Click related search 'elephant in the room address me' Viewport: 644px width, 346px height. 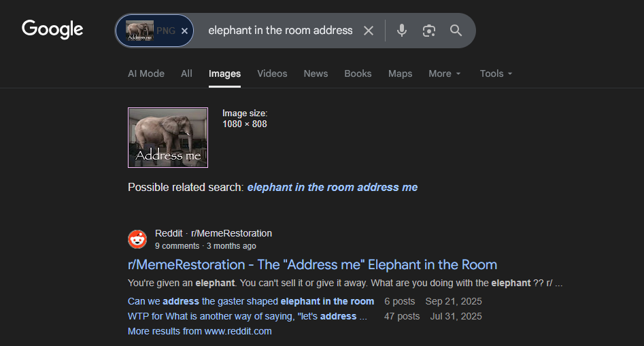point(333,188)
